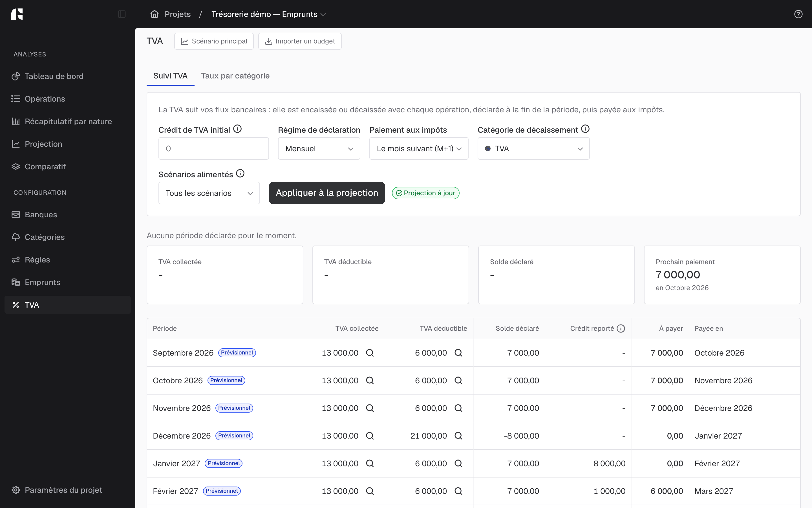The image size is (812, 508).
Task: Inspect TVA déductible for Septembre 2026
Action: (x=458, y=353)
